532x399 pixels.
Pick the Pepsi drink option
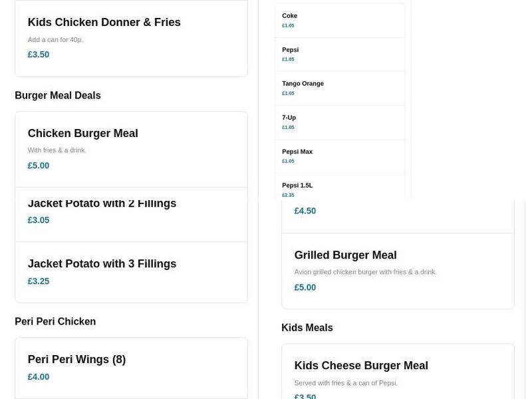pos(291,49)
